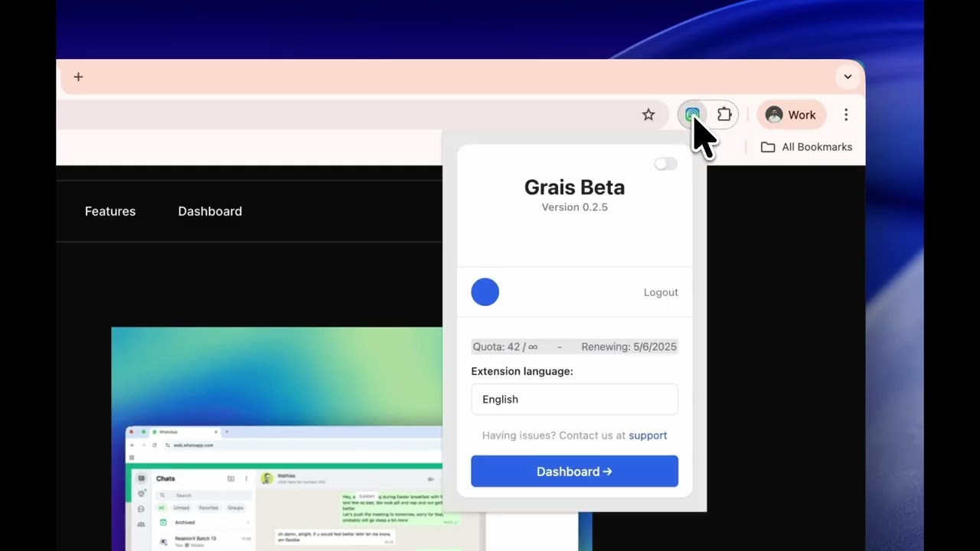Open a new tab with the plus button
This screenshot has height=551, width=980.
[78, 77]
